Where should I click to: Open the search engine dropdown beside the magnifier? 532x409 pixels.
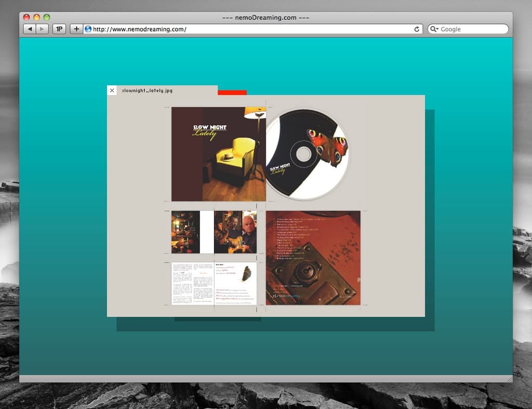[437, 29]
